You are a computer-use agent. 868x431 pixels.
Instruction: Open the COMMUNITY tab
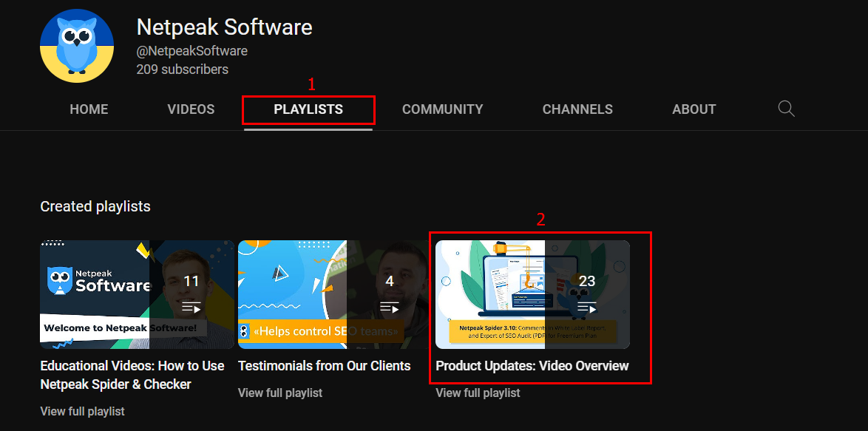pyautogui.click(x=442, y=109)
